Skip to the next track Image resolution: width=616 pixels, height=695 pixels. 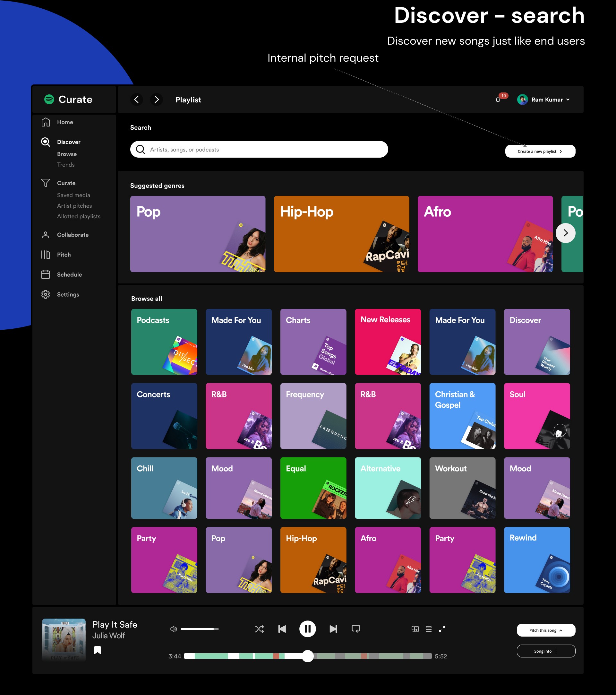333,629
